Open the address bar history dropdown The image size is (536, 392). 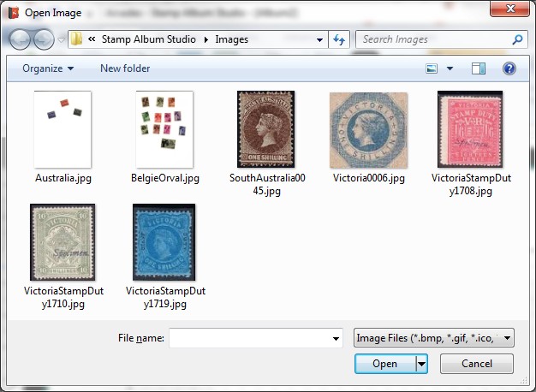pos(319,39)
